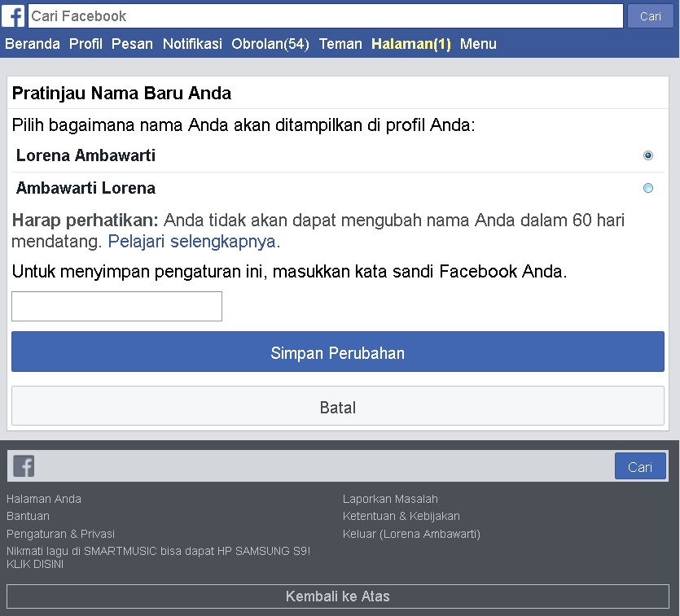Open the SMARTMUSIC KLIK DISINI promo link
This screenshot has width=680, height=616.
[x=158, y=557]
